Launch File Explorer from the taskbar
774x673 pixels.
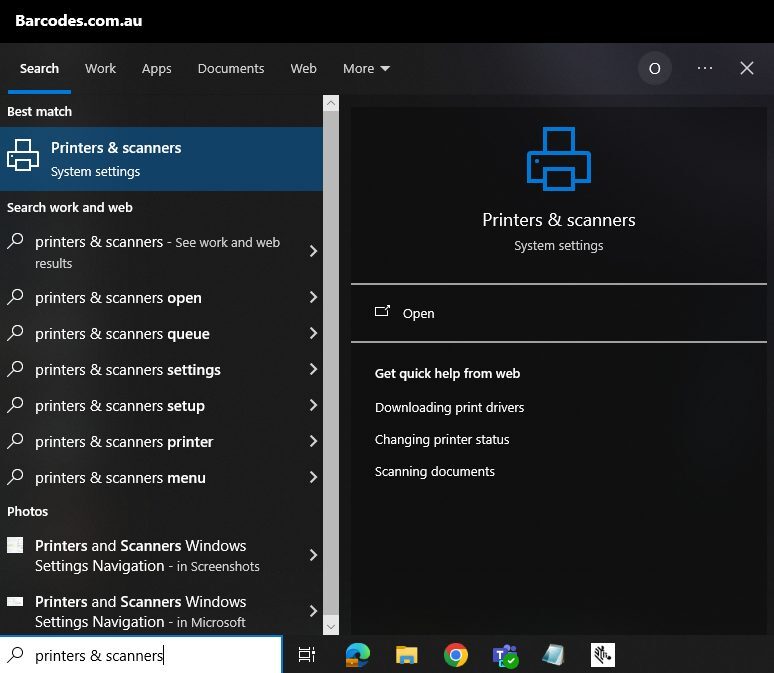point(406,655)
